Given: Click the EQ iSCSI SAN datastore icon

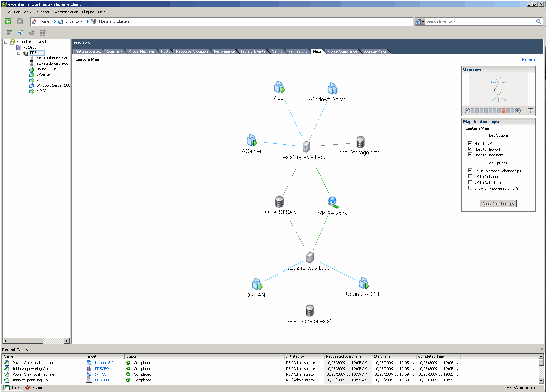Looking at the screenshot, I should (279, 201).
